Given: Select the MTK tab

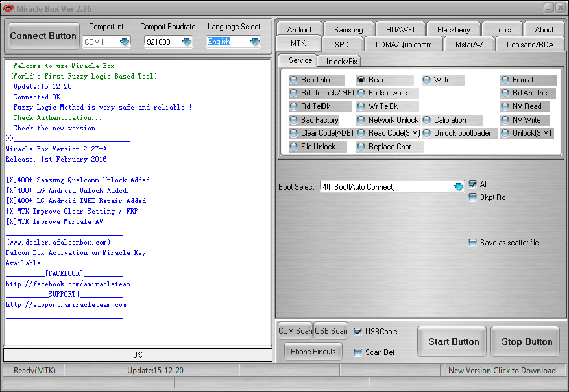Looking at the screenshot, I should [x=298, y=43].
